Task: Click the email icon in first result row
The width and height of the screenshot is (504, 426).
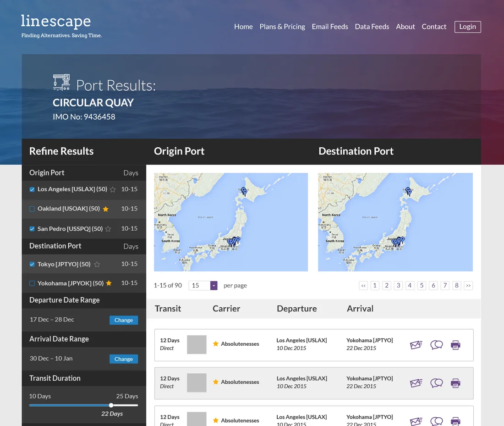Action: 416,345
